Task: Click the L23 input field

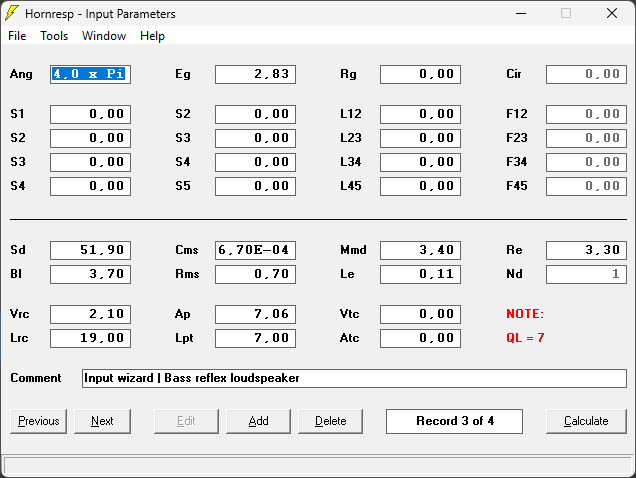Action: (420, 138)
